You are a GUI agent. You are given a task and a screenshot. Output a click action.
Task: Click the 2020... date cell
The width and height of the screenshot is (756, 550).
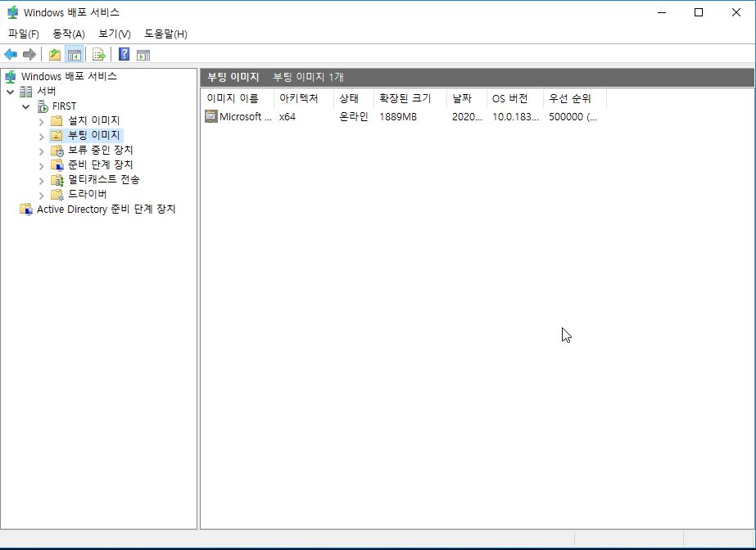(x=467, y=116)
